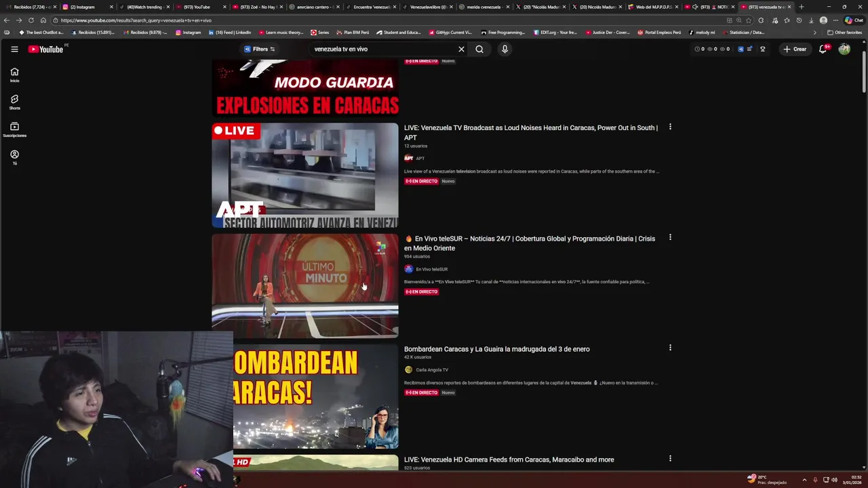
Task: Open the Tú profile section in sidebar
Action: (14, 157)
